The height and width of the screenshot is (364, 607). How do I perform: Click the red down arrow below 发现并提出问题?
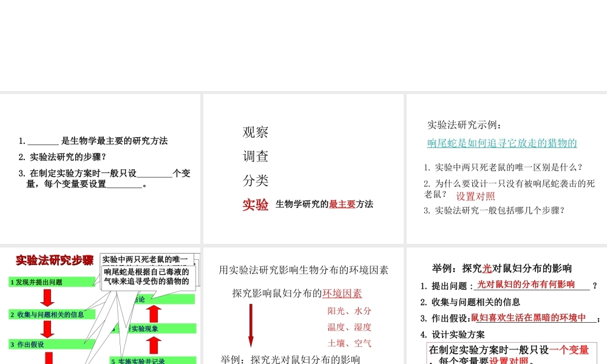(47, 298)
